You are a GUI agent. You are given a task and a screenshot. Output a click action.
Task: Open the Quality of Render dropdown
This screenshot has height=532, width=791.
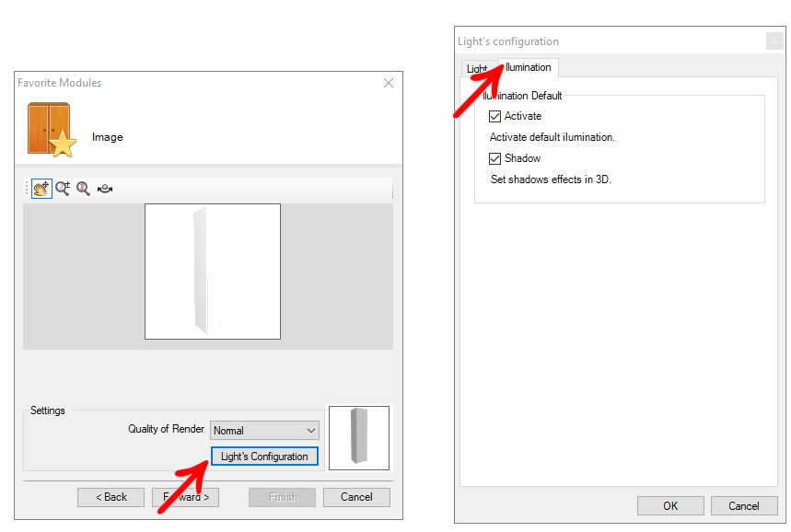tap(264, 430)
